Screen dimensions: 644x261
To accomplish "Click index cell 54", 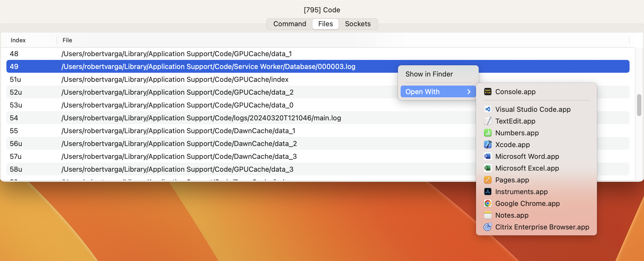I will 14,118.
